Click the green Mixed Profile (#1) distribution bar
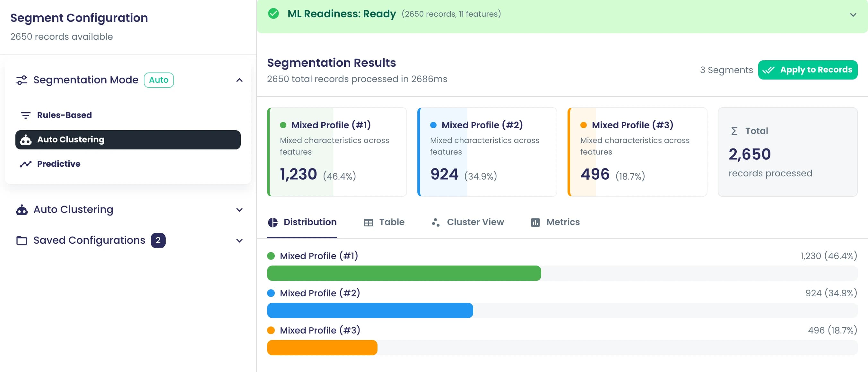Image resolution: width=868 pixels, height=372 pixels. click(404, 273)
